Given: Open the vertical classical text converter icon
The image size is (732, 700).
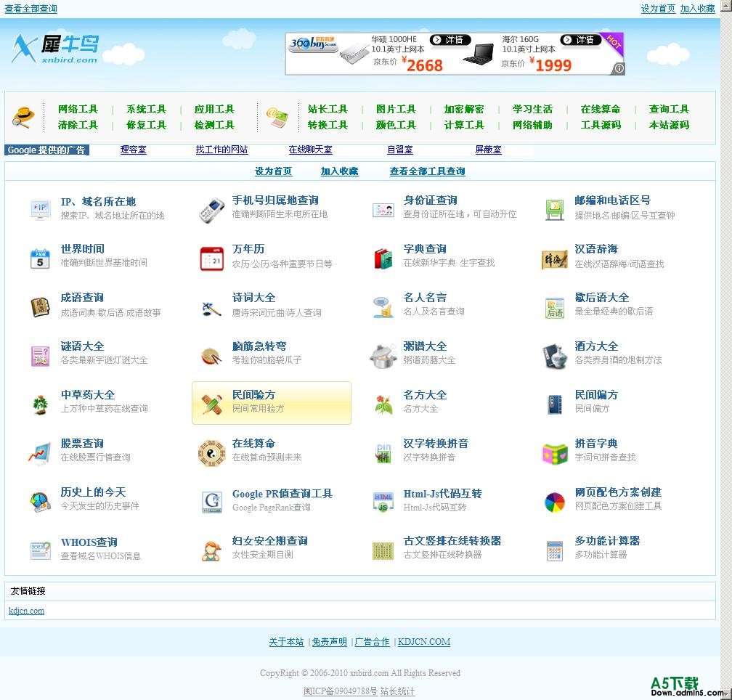Looking at the screenshot, I should click(x=383, y=550).
